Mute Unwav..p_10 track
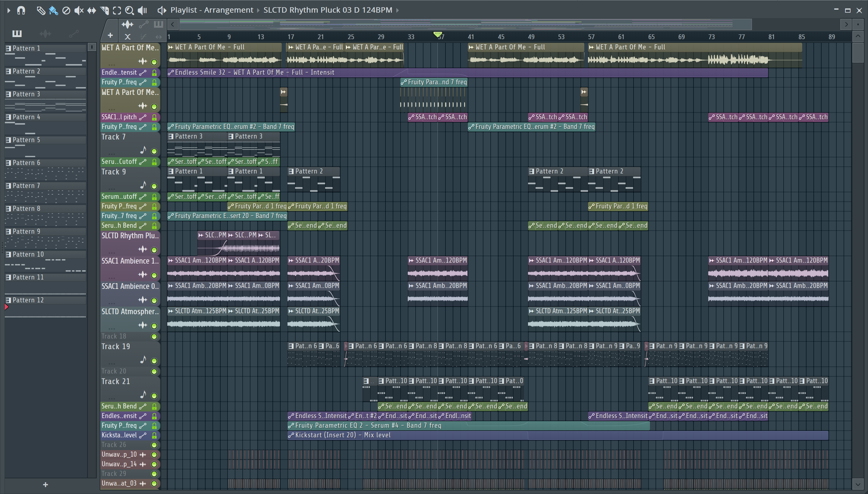868x494 pixels. coord(154,454)
